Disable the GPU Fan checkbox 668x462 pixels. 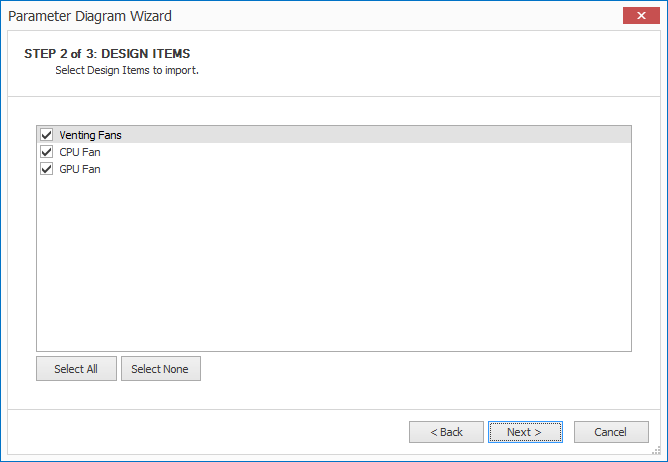[46, 169]
